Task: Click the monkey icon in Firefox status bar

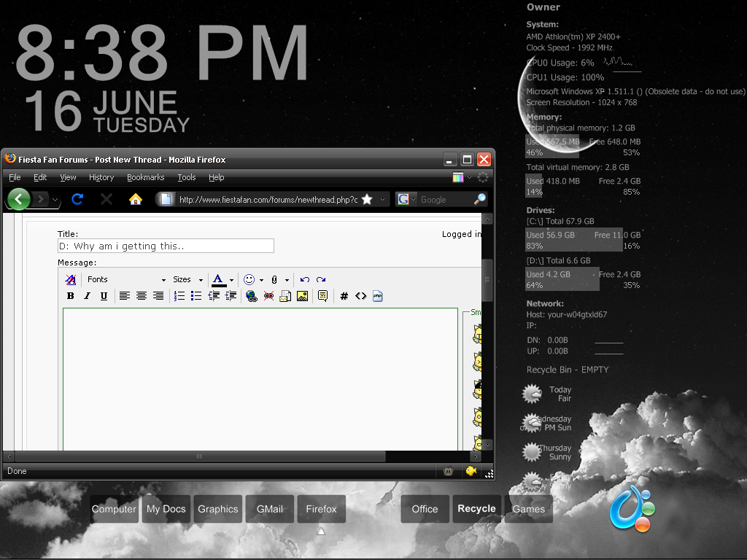Action: point(449,472)
